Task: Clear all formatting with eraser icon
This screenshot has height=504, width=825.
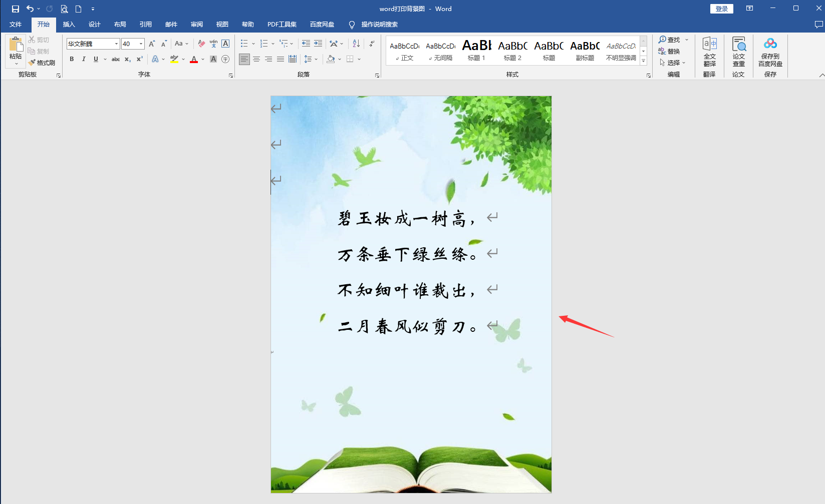Action: [201, 44]
